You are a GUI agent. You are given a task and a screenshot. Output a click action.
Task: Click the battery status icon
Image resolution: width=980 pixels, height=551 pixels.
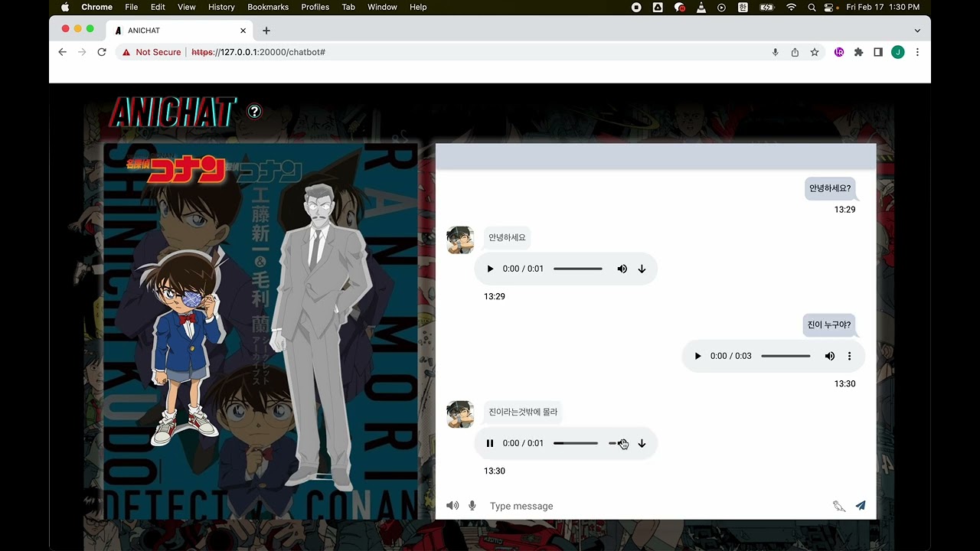coord(767,7)
